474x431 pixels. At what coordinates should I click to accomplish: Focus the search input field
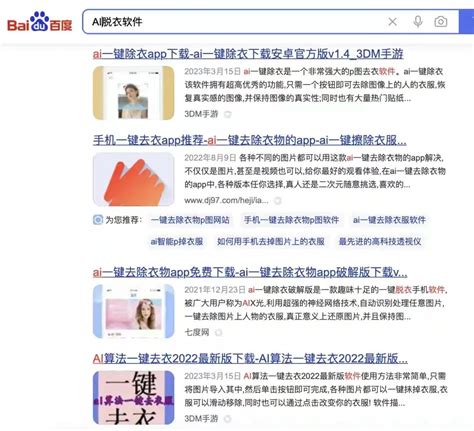(x=233, y=22)
